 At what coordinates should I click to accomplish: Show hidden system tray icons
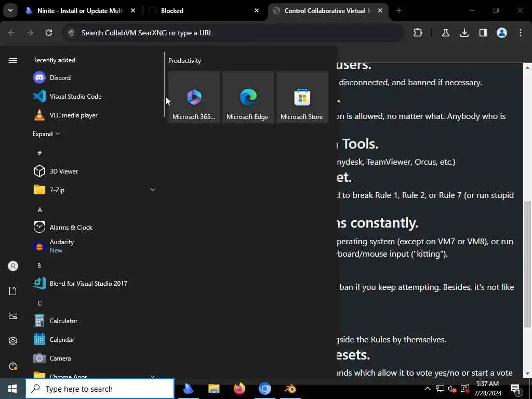tap(428, 389)
